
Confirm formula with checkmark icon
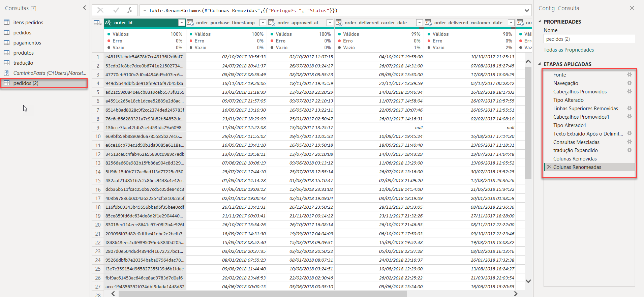[x=116, y=10]
